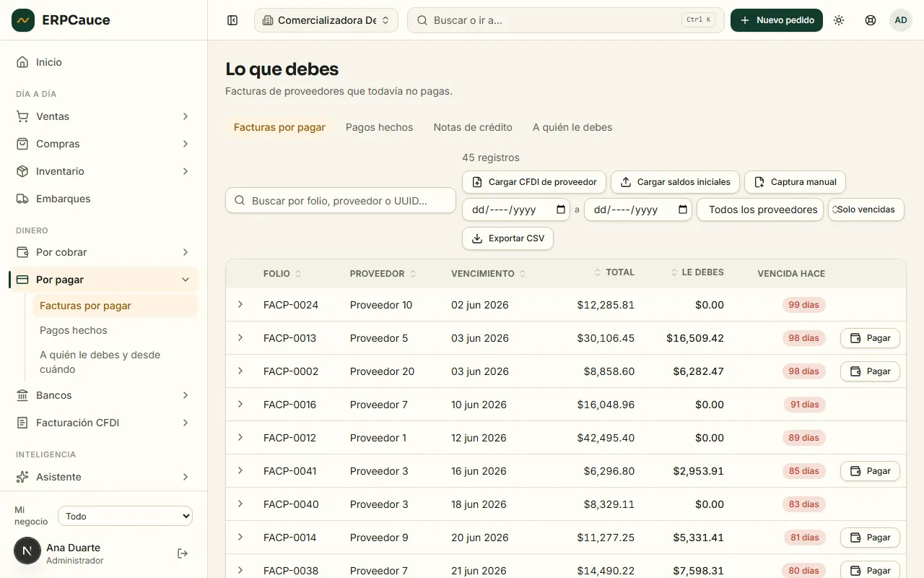
Task: Click Cargar CFDI de proveedor
Action: [534, 182]
